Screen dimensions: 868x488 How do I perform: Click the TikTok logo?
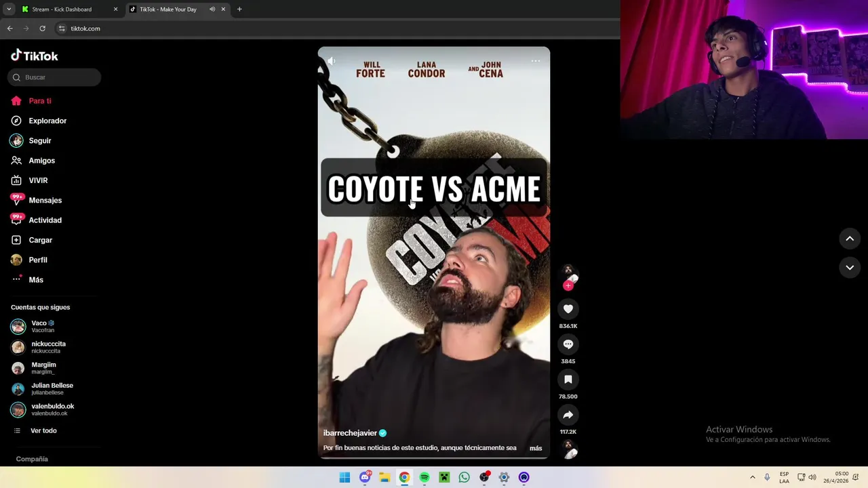35,56
